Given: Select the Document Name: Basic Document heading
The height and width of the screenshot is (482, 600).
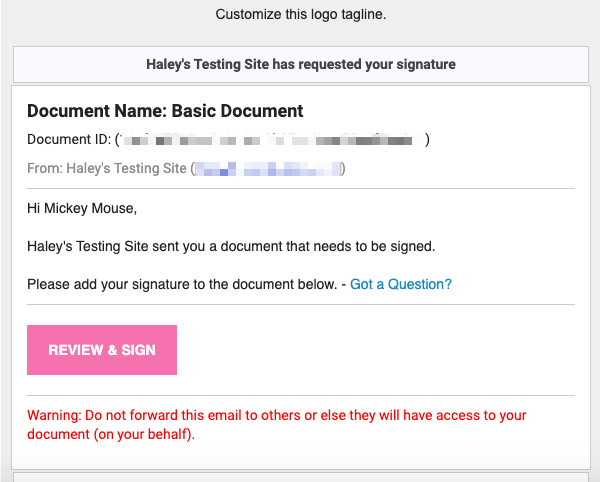Looking at the screenshot, I should tap(165, 111).
